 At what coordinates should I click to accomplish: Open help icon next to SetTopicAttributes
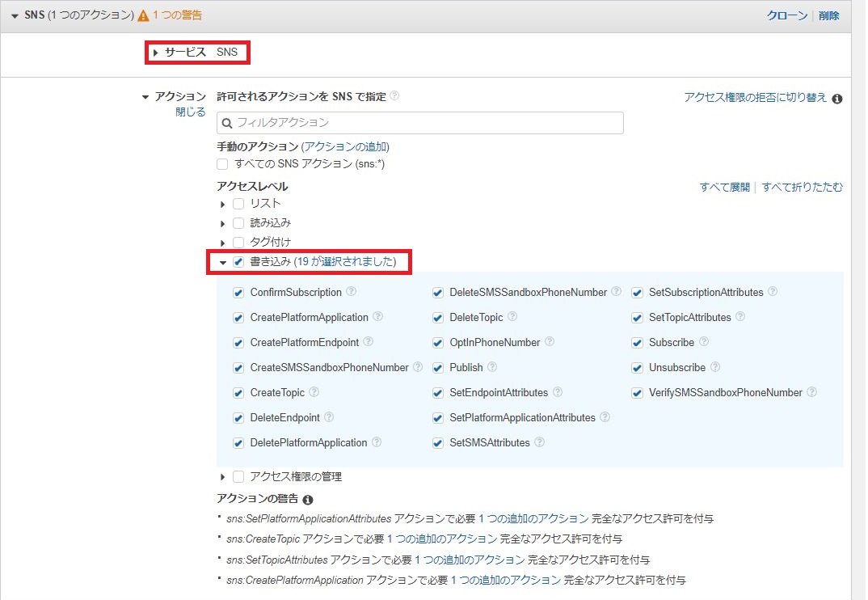pos(740,316)
